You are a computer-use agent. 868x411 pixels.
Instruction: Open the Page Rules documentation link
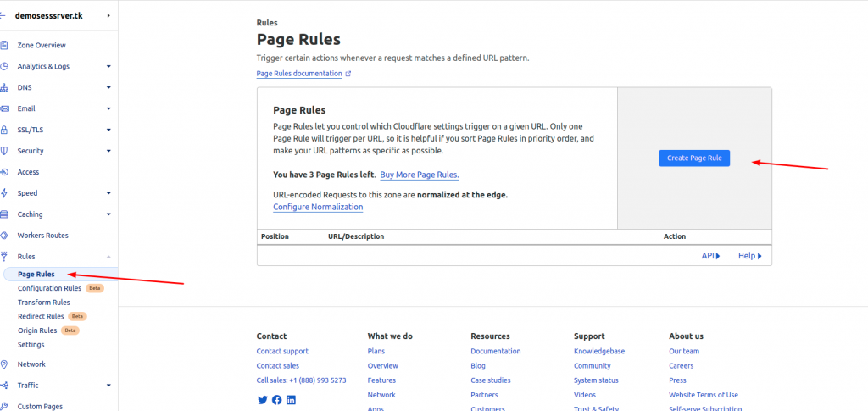pyautogui.click(x=299, y=74)
